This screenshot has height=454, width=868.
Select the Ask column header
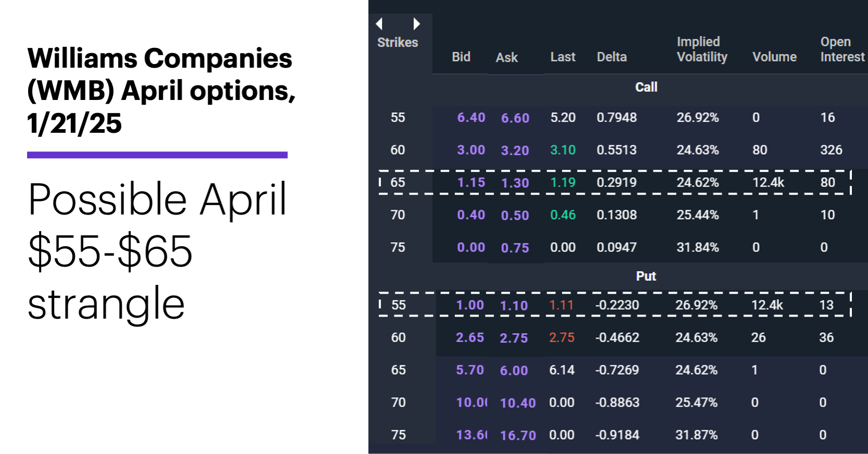(x=506, y=58)
